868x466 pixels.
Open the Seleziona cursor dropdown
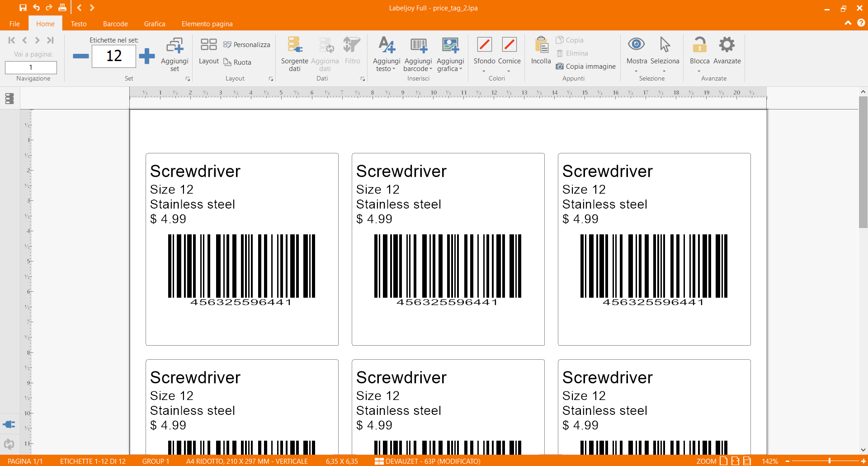(x=665, y=54)
